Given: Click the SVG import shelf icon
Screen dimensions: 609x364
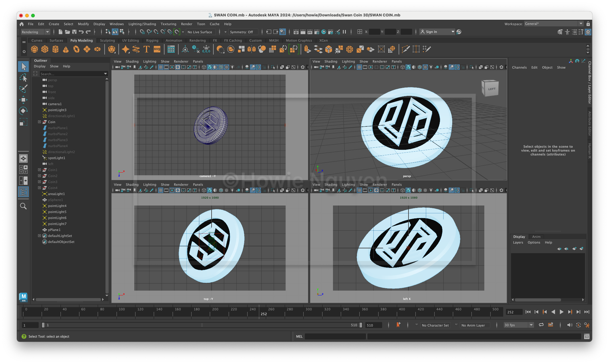Looking at the screenshot, I should point(157,49).
